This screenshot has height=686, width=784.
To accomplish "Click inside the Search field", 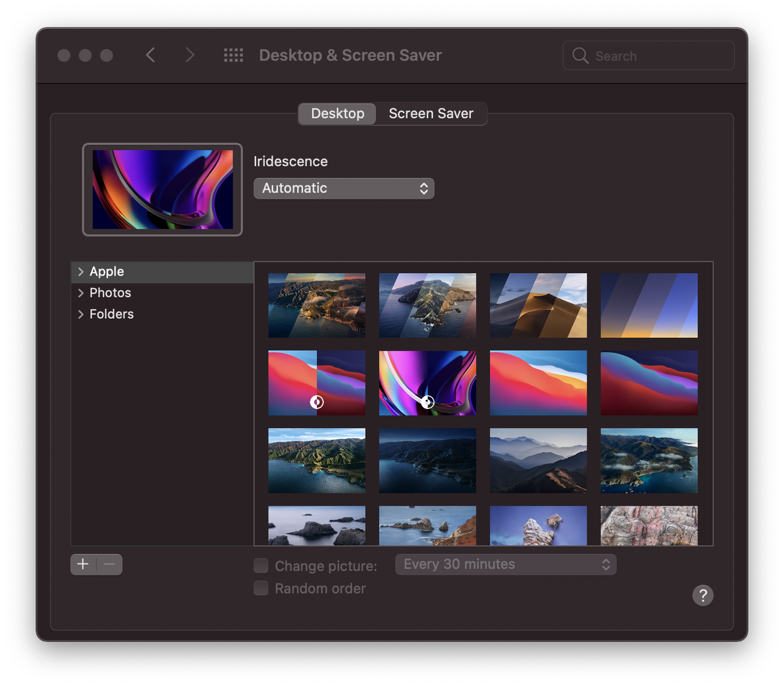I will pyautogui.click(x=649, y=56).
